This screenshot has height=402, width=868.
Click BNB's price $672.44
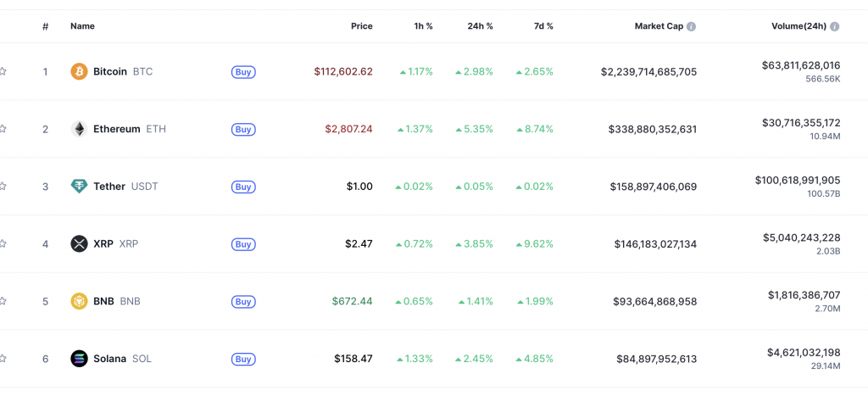click(x=352, y=301)
